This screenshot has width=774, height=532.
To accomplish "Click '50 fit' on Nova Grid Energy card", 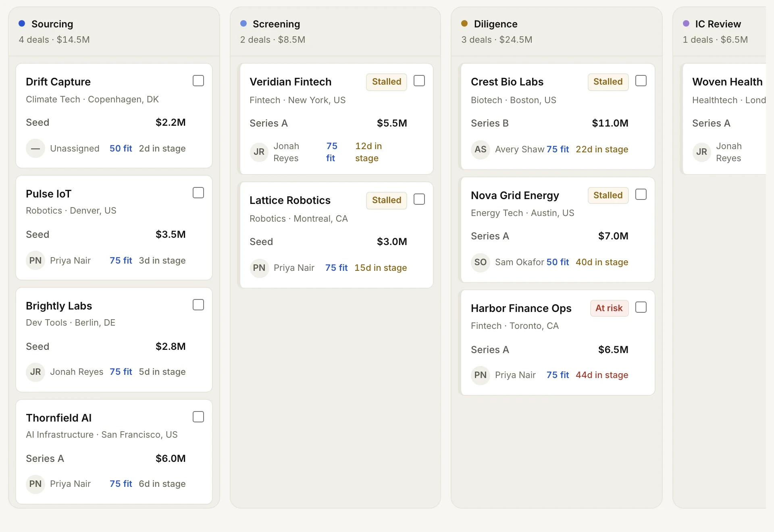I will coord(558,262).
